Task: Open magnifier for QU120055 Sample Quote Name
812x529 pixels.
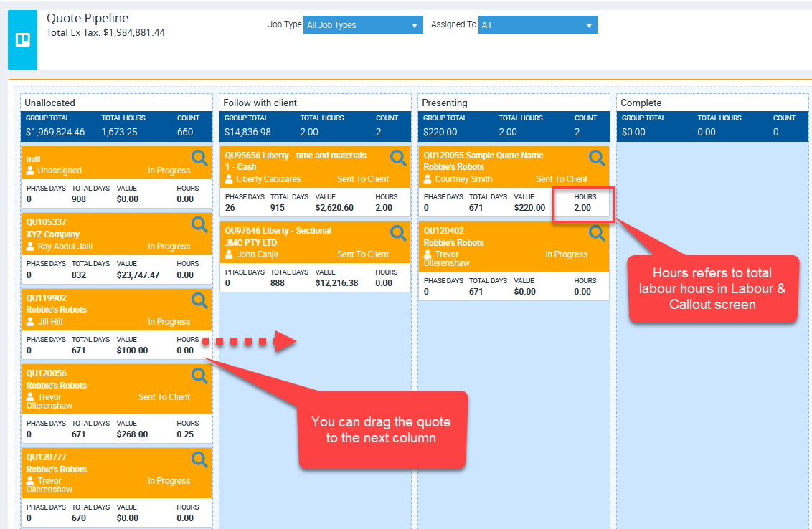Action: click(597, 158)
